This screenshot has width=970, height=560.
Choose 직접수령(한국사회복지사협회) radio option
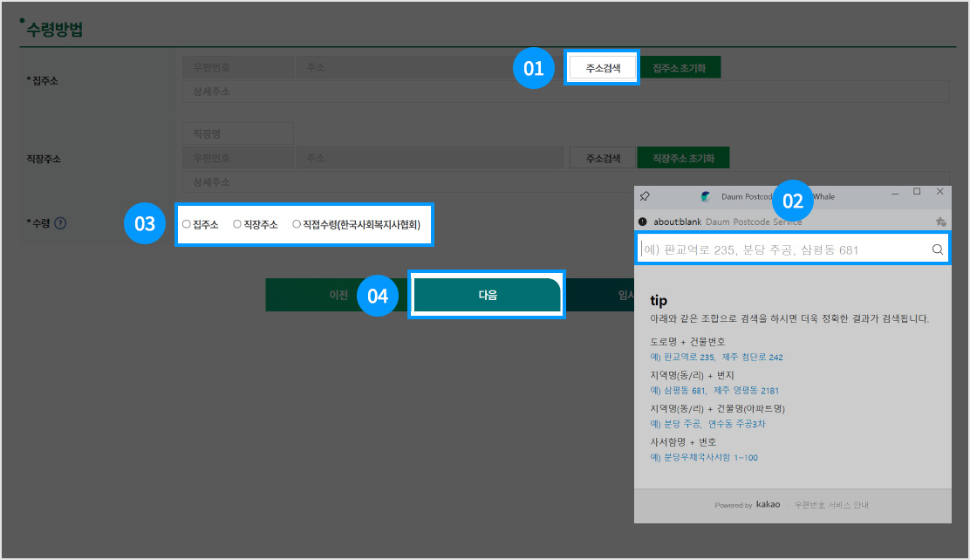tap(297, 224)
